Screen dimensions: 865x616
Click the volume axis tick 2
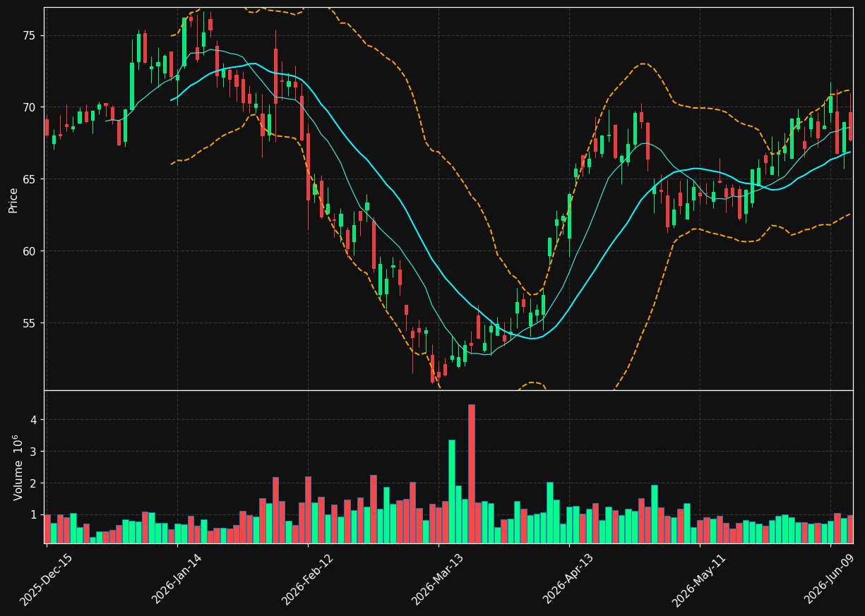[34, 483]
